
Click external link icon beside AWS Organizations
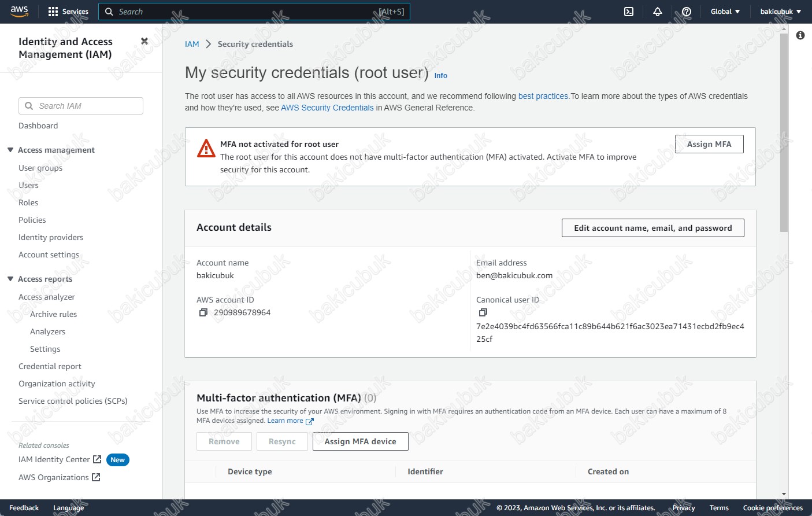click(x=96, y=477)
